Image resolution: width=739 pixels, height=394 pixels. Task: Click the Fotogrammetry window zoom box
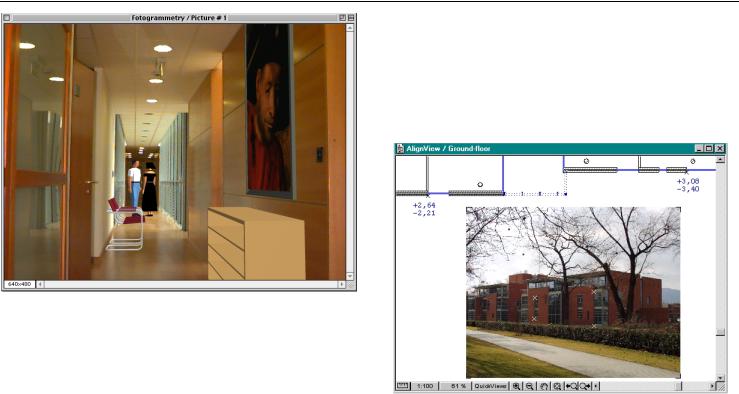(x=343, y=18)
